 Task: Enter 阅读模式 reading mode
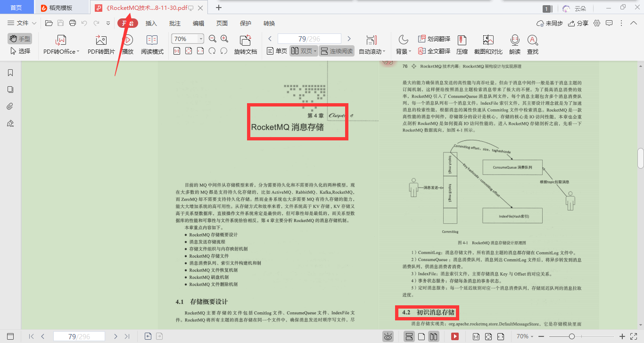[x=152, y=45]
